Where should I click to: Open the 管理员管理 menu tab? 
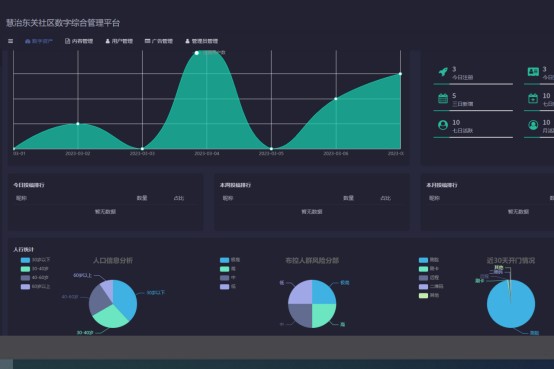click(201, 41)
